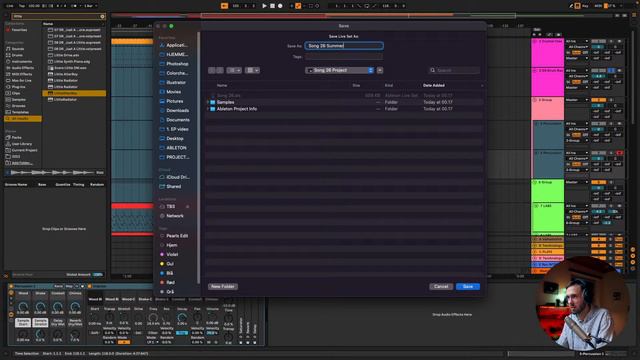Select Plug-ins category in Ableton browser
Screen dimensions: 640x360
pyautogui.click(x=16, y=87)
